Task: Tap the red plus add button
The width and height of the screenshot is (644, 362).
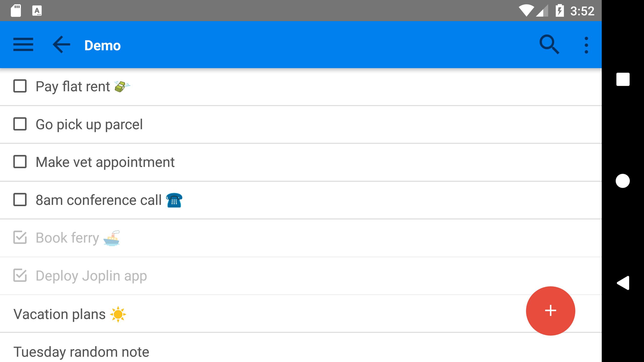Action: click(550, 311)
